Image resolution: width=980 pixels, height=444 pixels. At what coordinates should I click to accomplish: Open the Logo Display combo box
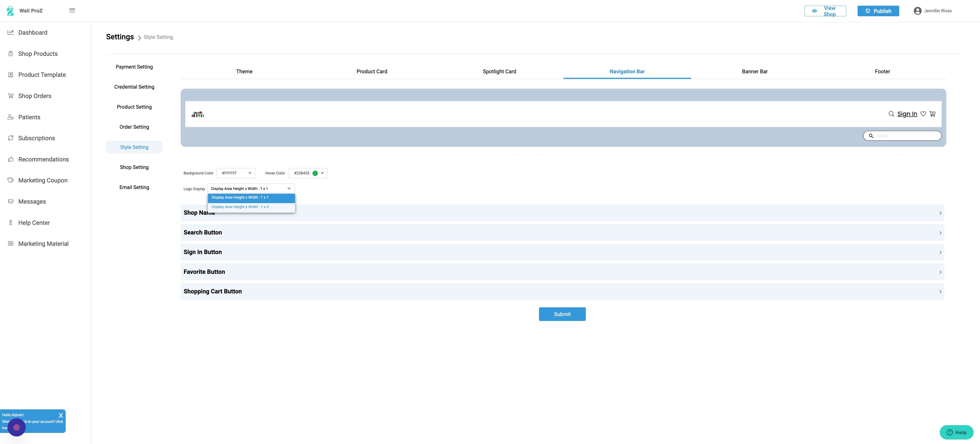(251, 189)
